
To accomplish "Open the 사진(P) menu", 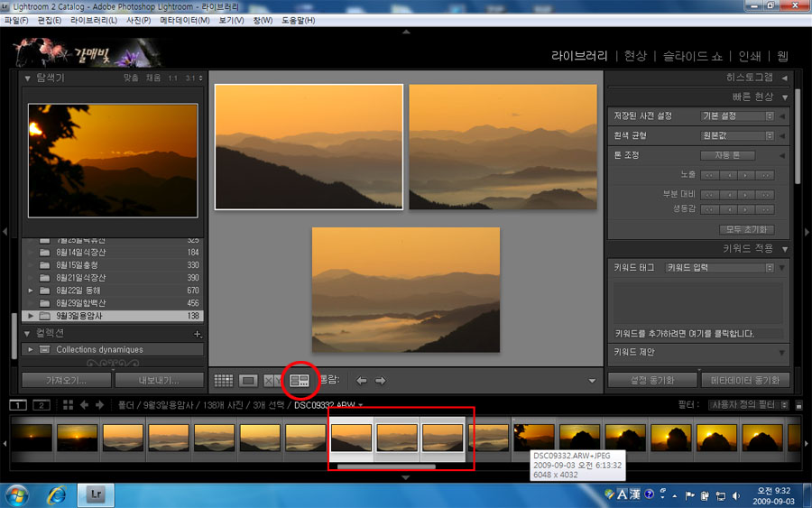I will [138, 20].
